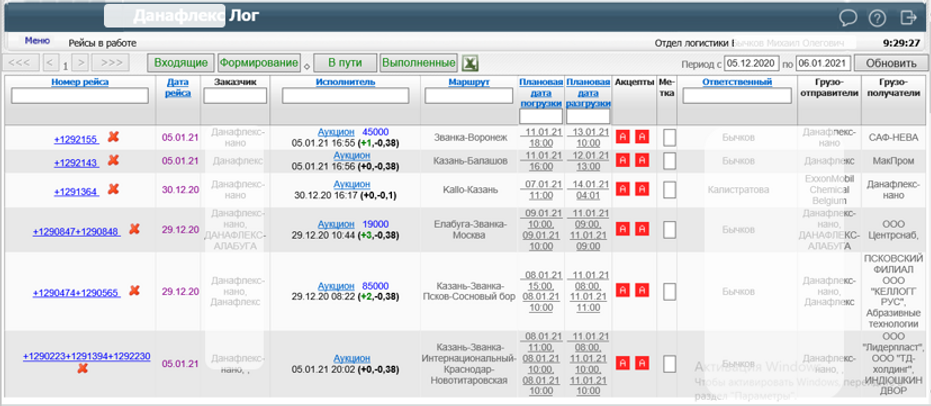Click second red accept icon for Елабуга-Званка-Москва
This screenshot has height=406, width=931.
pos(642,229)
